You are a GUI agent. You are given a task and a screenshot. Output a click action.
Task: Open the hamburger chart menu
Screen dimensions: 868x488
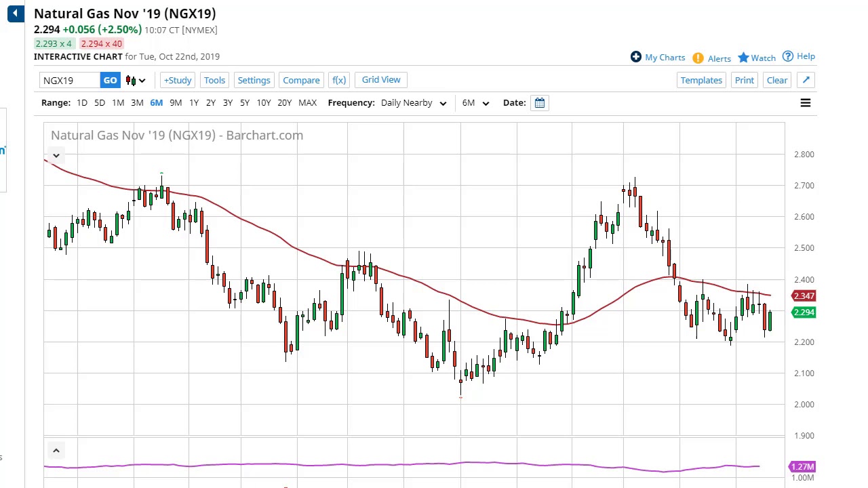point(806,103)
